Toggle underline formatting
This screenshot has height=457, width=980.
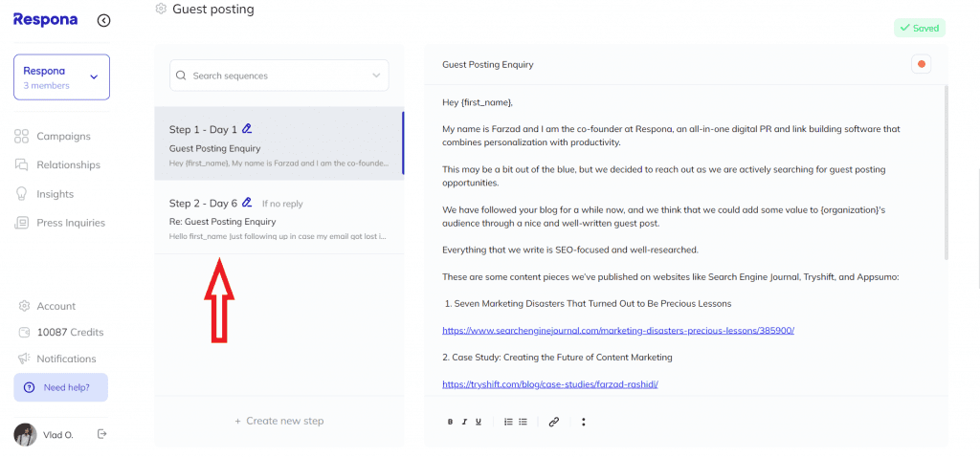pyautogui.click(x=479, y=422)
